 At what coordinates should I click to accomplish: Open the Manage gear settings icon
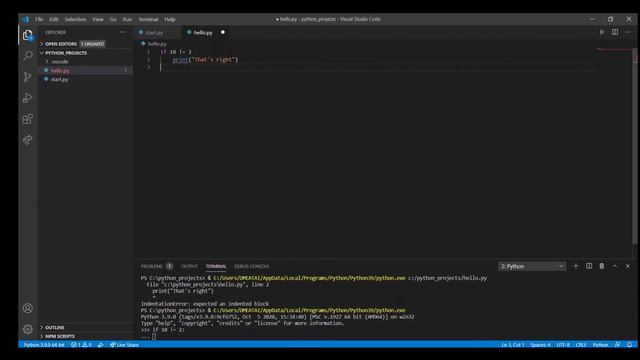(28, 329)
